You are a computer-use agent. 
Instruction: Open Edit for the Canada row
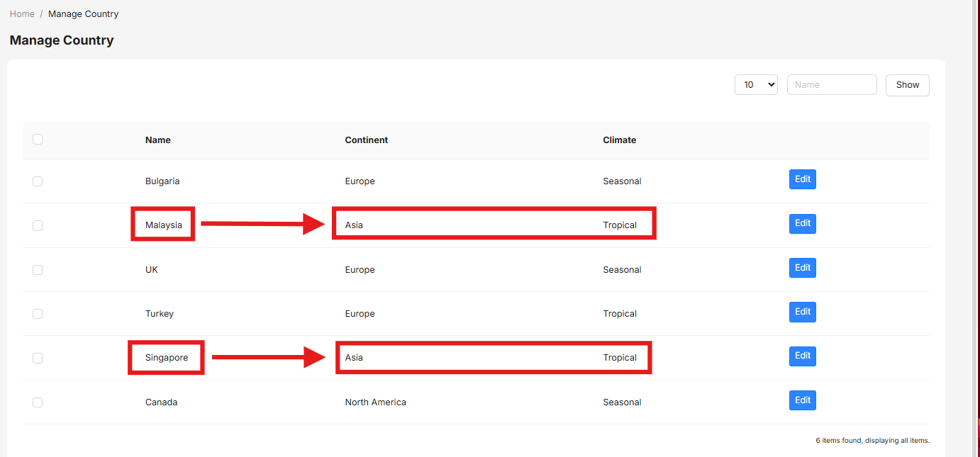(x=803, y=400)
